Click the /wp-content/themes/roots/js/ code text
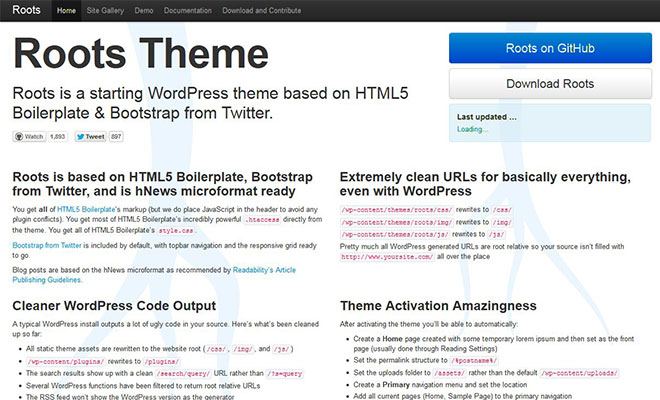Image resolution: width=660 pixels, height=400 pixels. (x=395, y=234)
